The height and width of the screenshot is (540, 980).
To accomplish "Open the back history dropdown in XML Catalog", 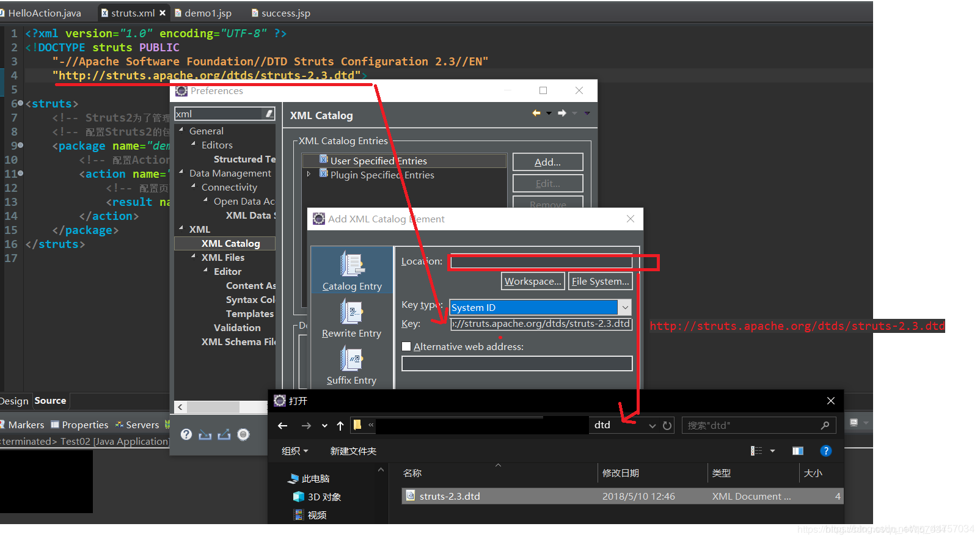I will [x=549, y=113].
